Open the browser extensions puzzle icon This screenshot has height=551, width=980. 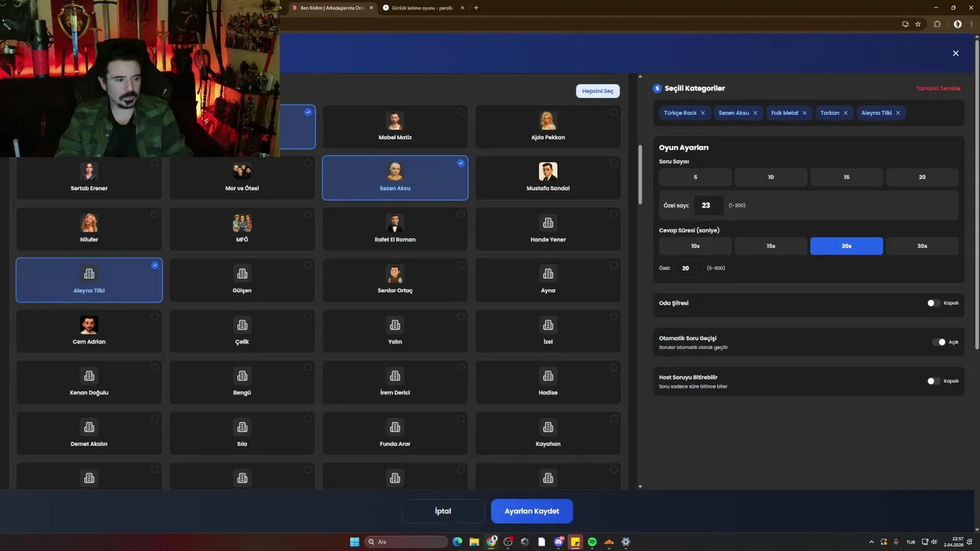click(937, 24)
